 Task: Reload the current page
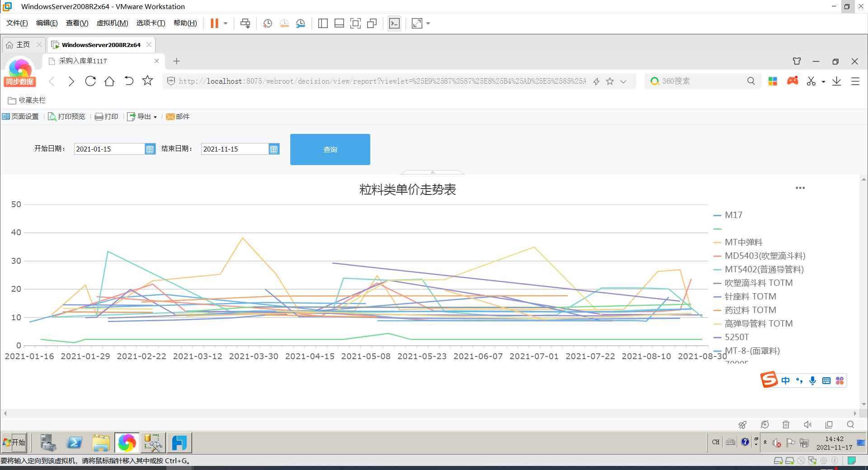(x=90, y=81)
